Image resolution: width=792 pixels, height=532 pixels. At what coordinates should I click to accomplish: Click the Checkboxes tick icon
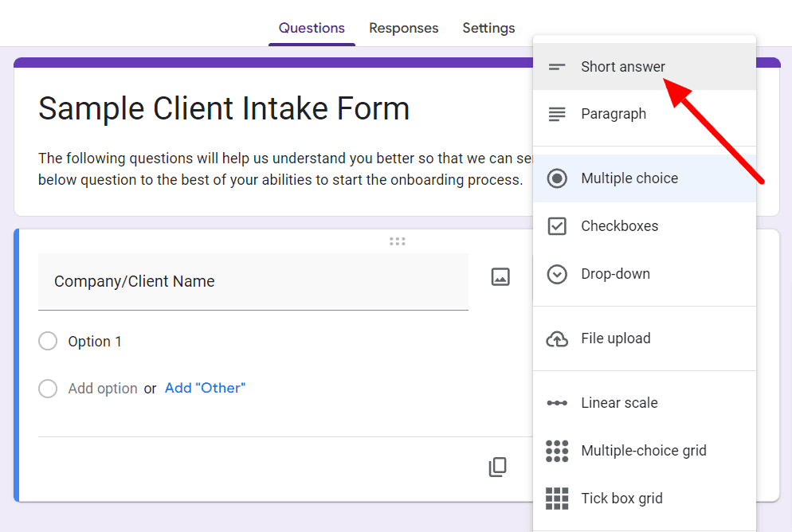(x=557, y=226)
